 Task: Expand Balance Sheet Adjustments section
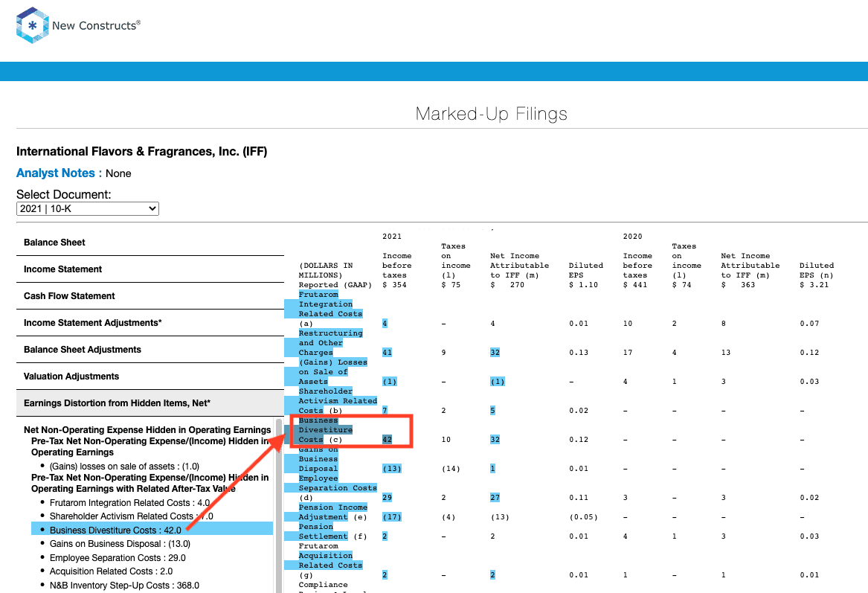[150, 350]
